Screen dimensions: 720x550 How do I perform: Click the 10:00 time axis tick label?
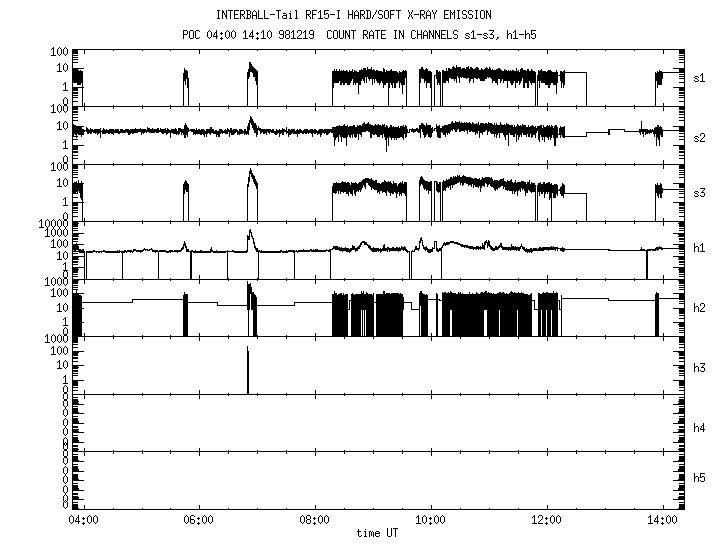tap(430, 521)
